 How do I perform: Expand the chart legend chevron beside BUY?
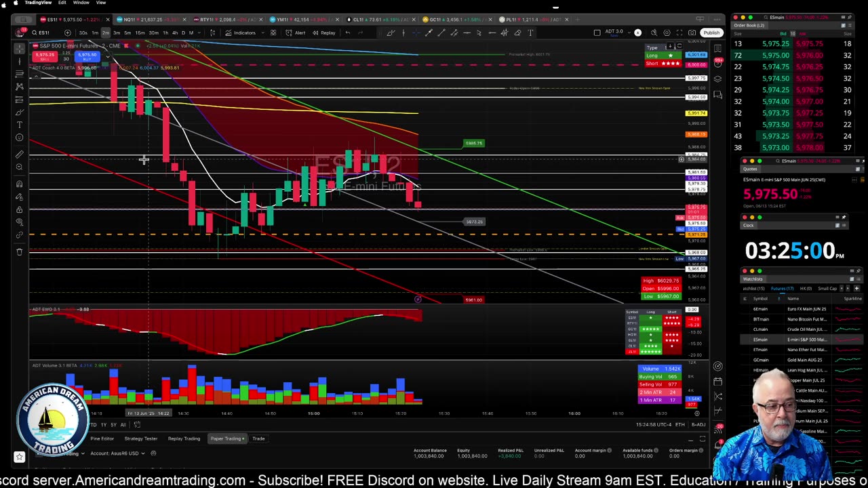(108, 56)
